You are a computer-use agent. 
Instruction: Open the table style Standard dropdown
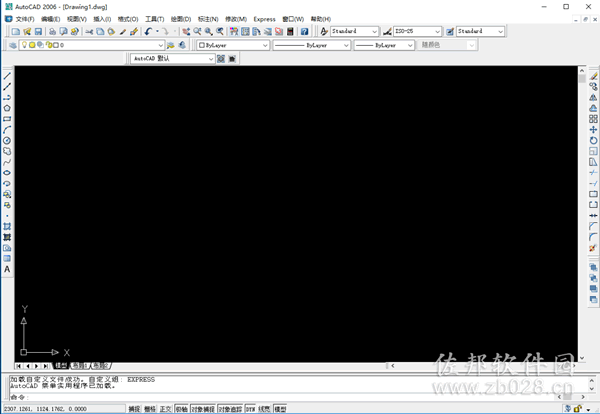(481, 31)
